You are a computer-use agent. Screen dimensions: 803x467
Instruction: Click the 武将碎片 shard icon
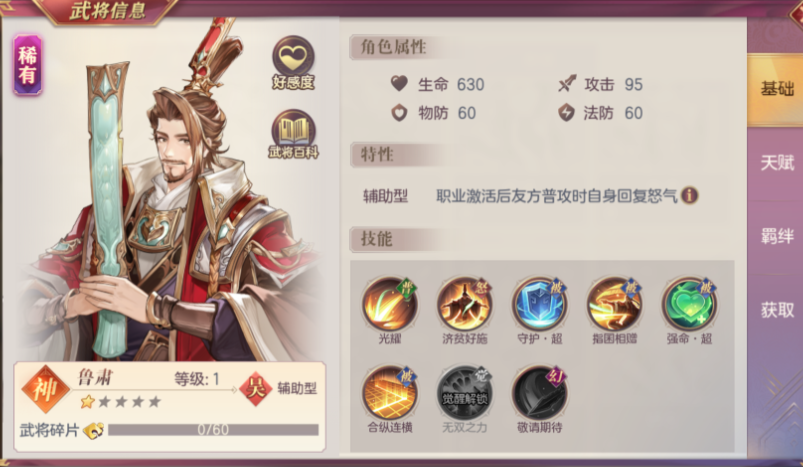click(x=94, y=430)
